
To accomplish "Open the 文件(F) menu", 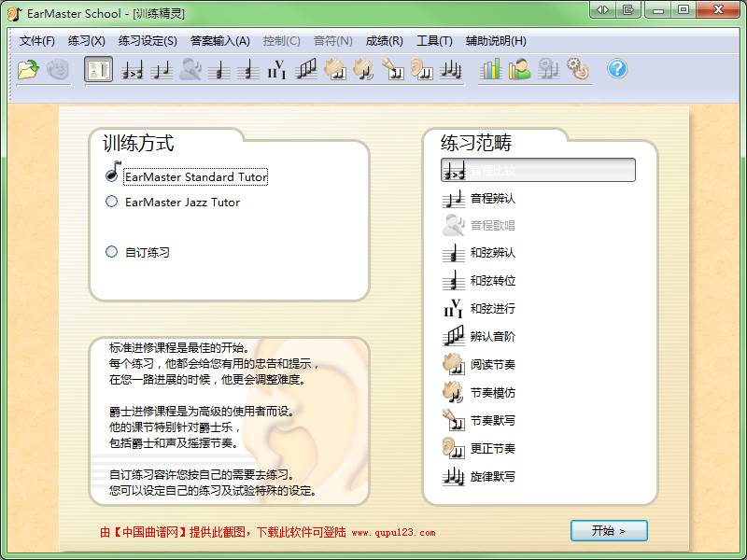I will click(x=37, y=41).
